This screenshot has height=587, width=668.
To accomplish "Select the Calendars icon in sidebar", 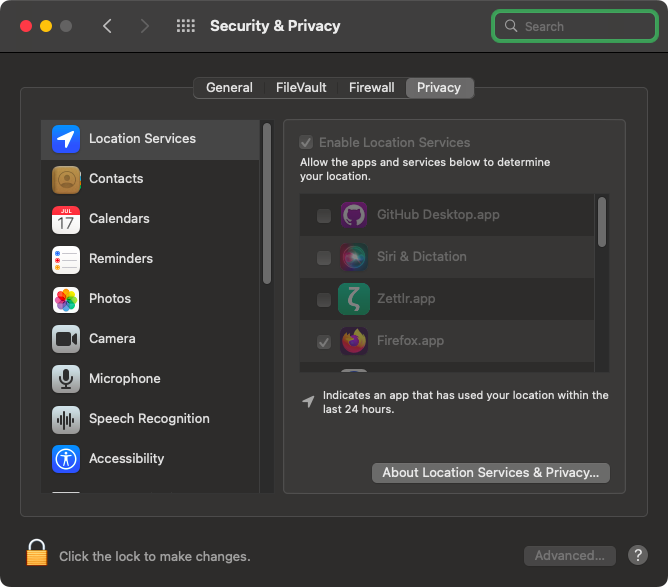I will click(x=66, y=219).
